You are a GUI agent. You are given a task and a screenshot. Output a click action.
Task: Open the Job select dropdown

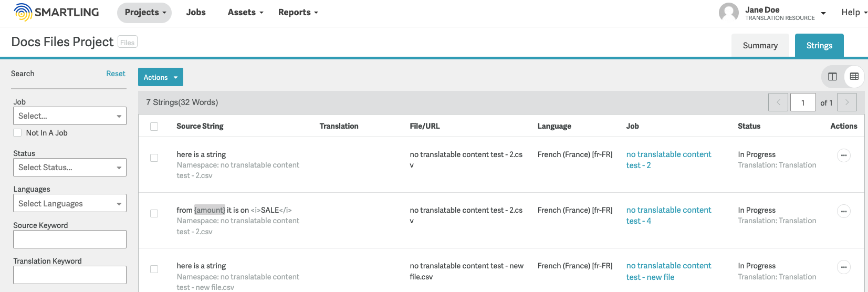click(x=70, y=116)
